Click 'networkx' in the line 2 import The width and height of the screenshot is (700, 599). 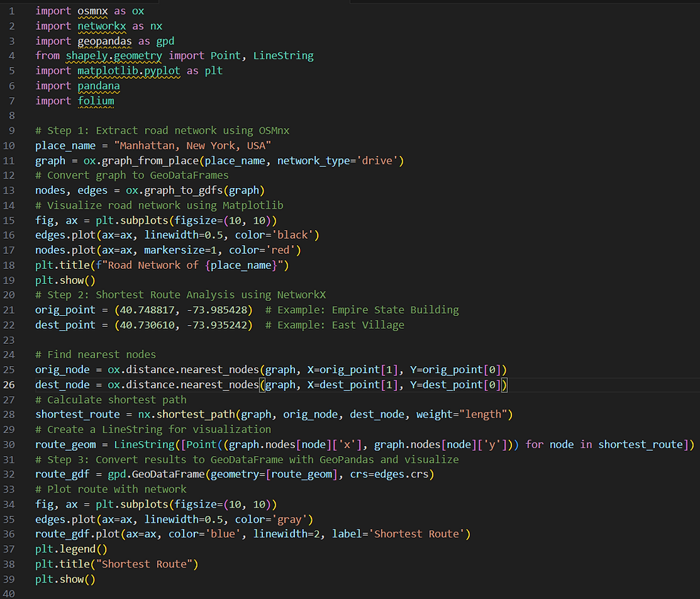tap(101, 26)
